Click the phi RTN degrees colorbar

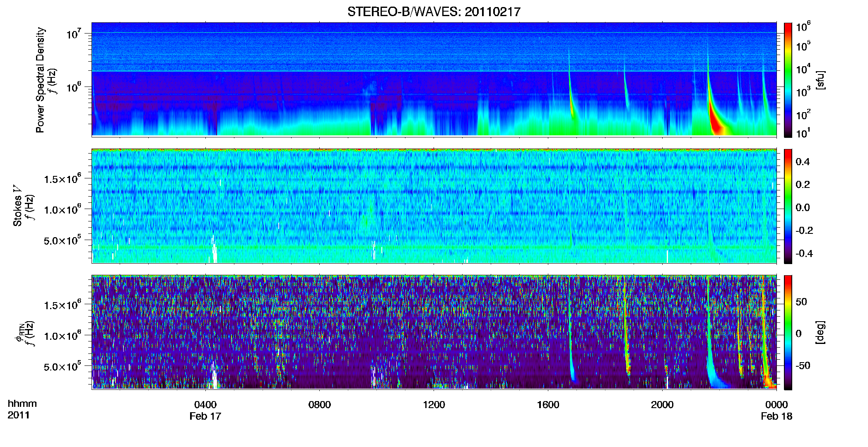788,332
